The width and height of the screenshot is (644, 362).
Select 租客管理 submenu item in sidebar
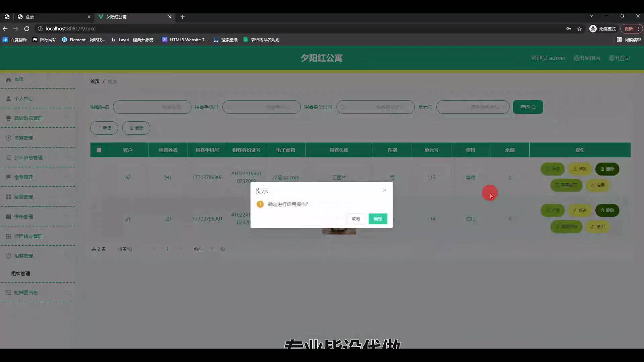pos(21,274)
